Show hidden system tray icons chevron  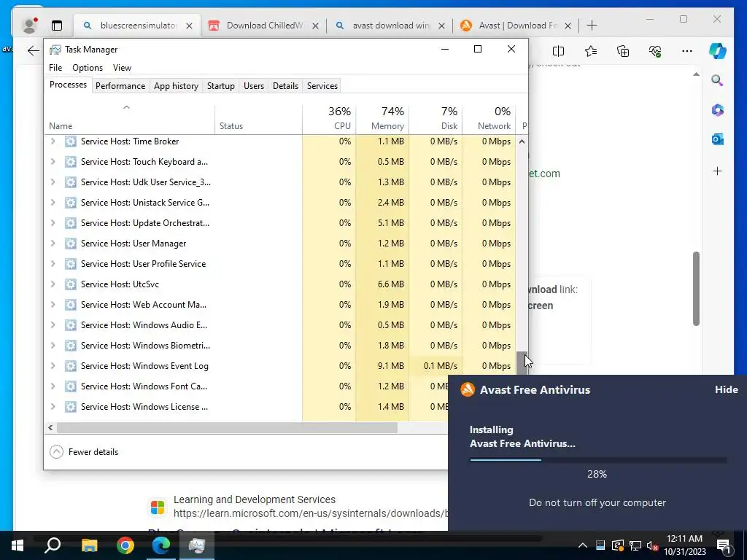583,545
